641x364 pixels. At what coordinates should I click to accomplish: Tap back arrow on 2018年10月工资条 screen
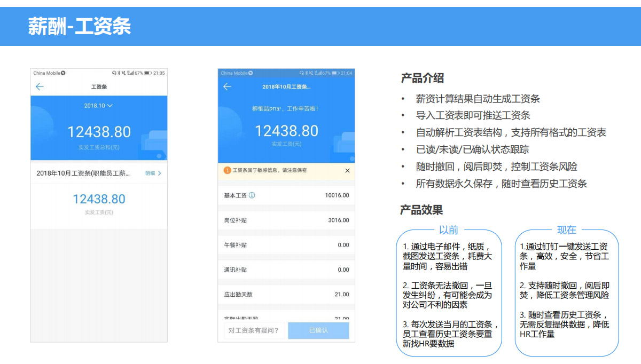tap(227, 87)
